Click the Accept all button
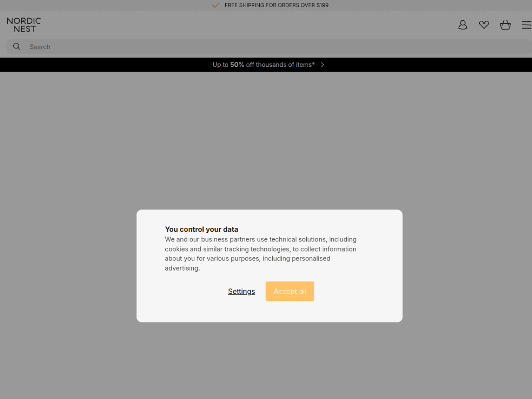 pos(290,291)
